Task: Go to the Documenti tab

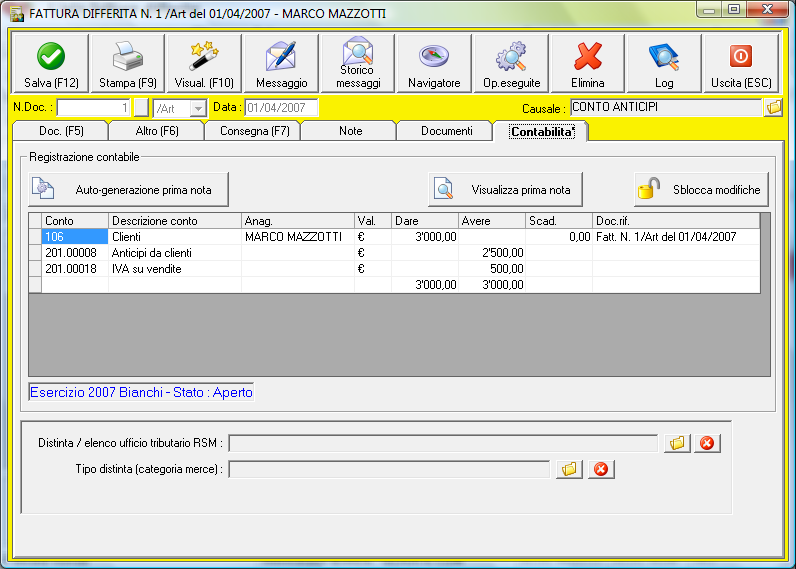Action: pos(446,131)
